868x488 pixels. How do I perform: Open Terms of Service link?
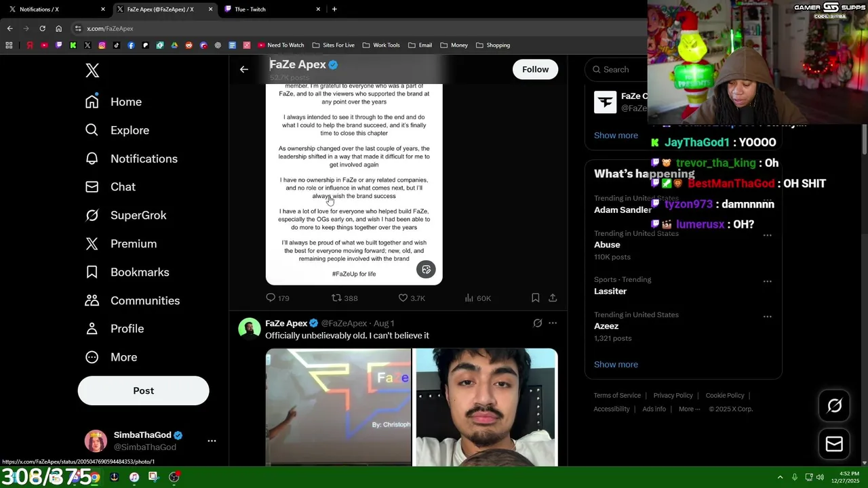click(617, 395)
